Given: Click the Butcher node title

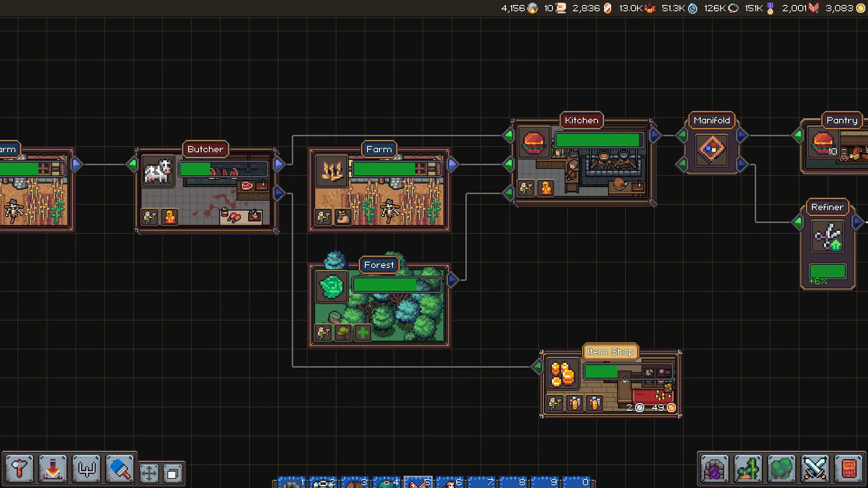Looking at the screenshot, I should (x=205, y=149).
